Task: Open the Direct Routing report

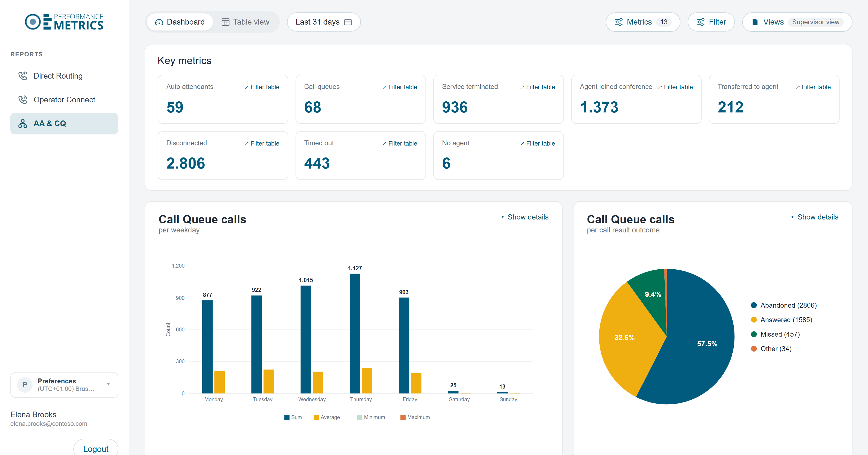Action: tap(64, 76)
